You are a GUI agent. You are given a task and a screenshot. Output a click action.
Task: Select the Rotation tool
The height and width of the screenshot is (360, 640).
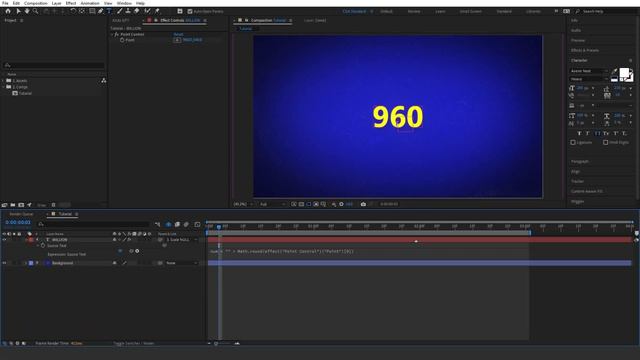point(73,11)
